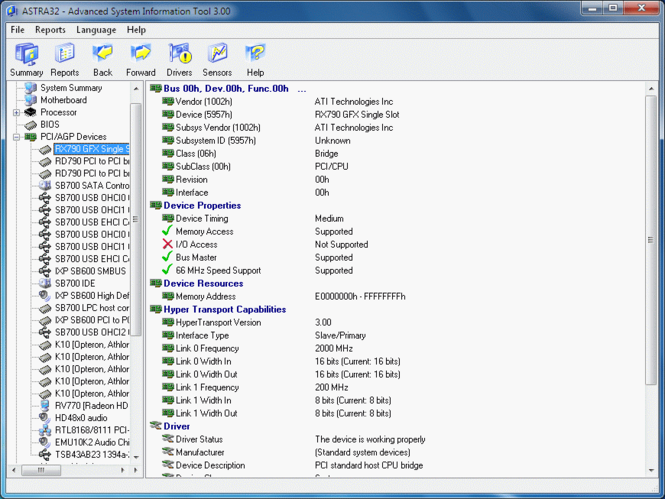The height and width of the screenshot is (499, 665).
Task: Select RX790 GFX Single Slot tree entry
Action: (92, 149)
